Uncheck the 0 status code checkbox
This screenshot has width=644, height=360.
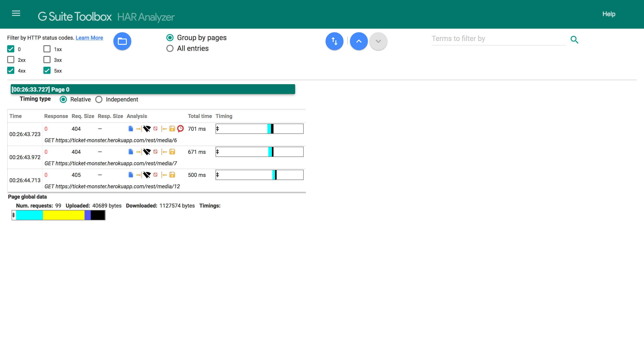pos(11,49)
